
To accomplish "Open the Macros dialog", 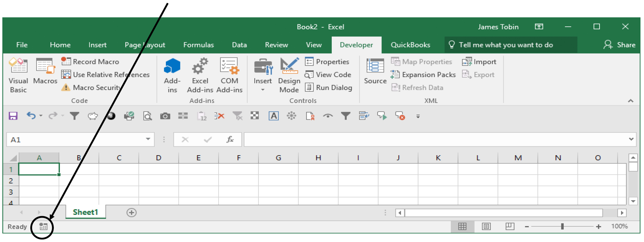I will 45,71.
